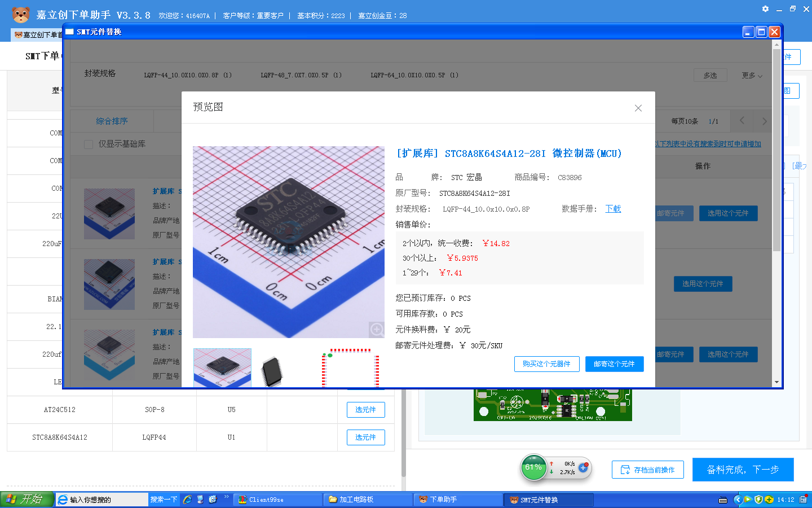Click the keyboard input icon in system tray
Screen dimensions: 812x508
point(723,500)
